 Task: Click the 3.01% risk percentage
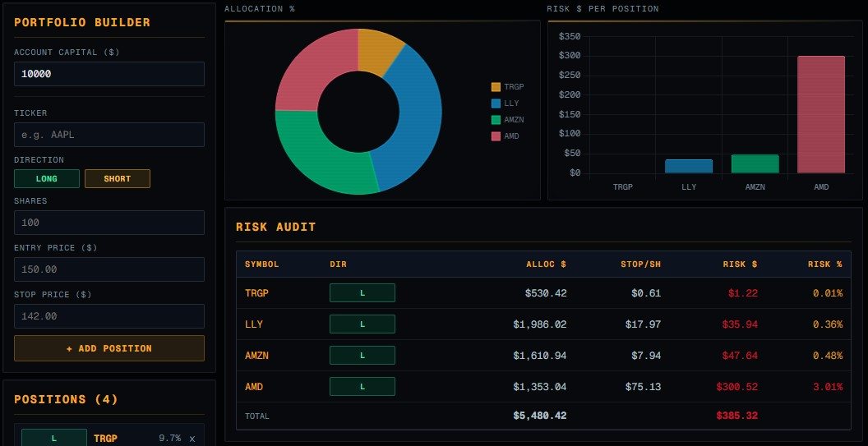(828, 387)
